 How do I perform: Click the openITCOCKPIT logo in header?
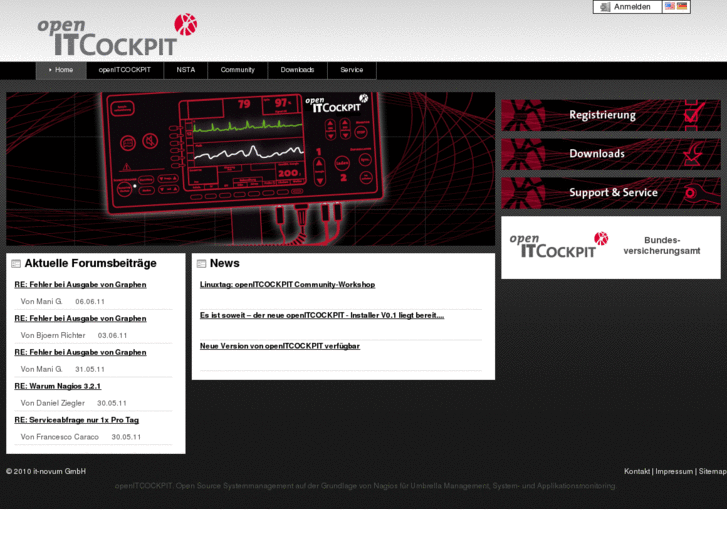(x=117, y=34)
